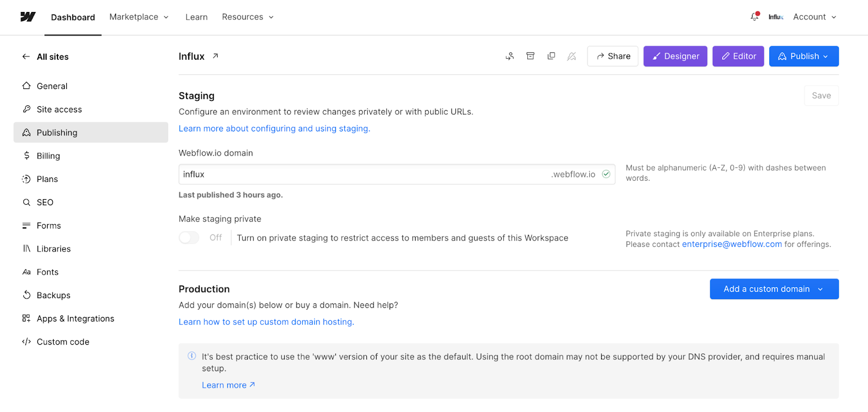The image size is (868, 412).
Task: Click the SEO magnifier icon
Action: click(27, 202)
